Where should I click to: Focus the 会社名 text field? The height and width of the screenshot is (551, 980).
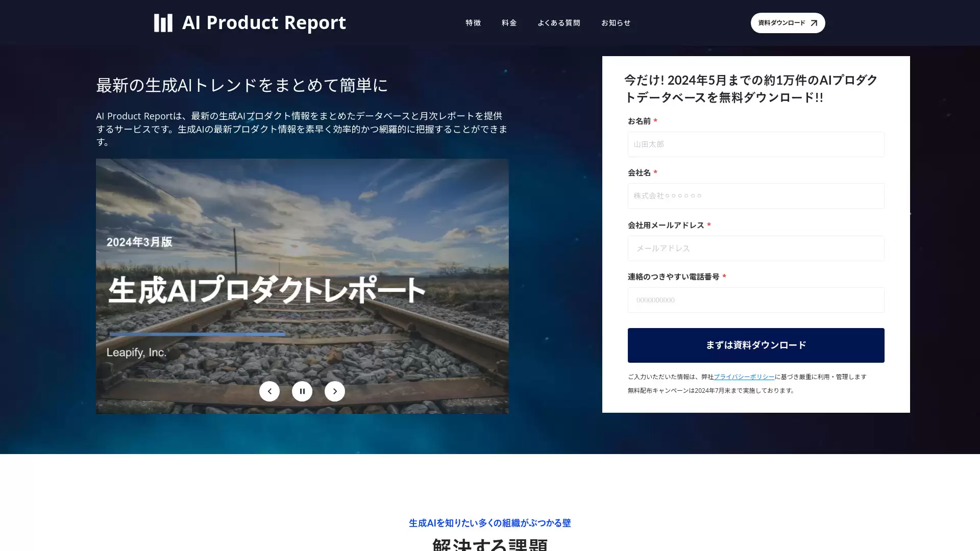point(755,196)
